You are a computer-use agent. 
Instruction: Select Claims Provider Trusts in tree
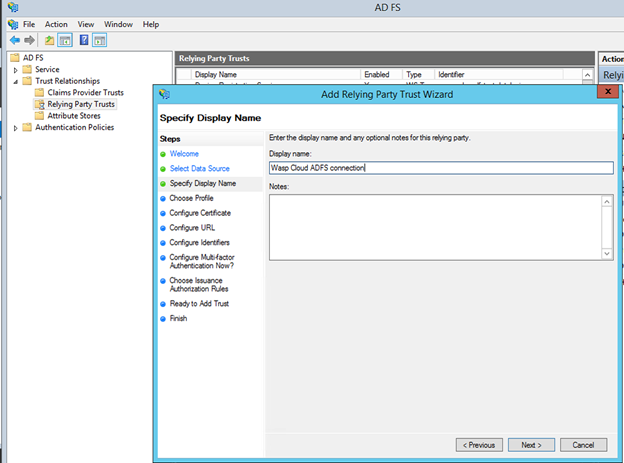click(x=85, y=92)
